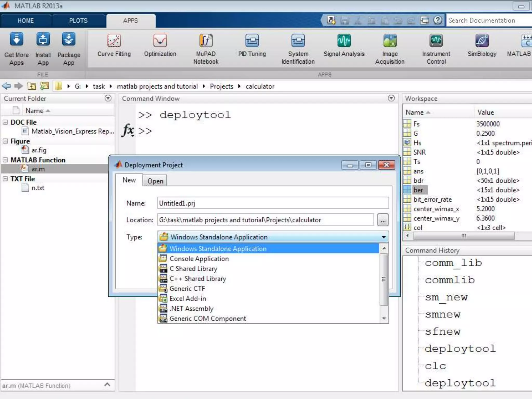Click comm_lib in Command History
The width and height of the screenshot is (532, 399).
453,263
